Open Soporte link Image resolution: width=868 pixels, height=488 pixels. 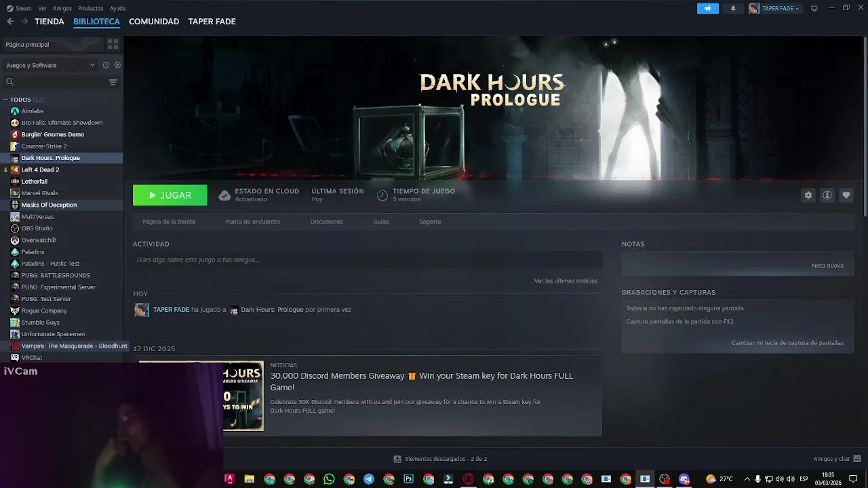pyautogui.click(x=430, y=222)
